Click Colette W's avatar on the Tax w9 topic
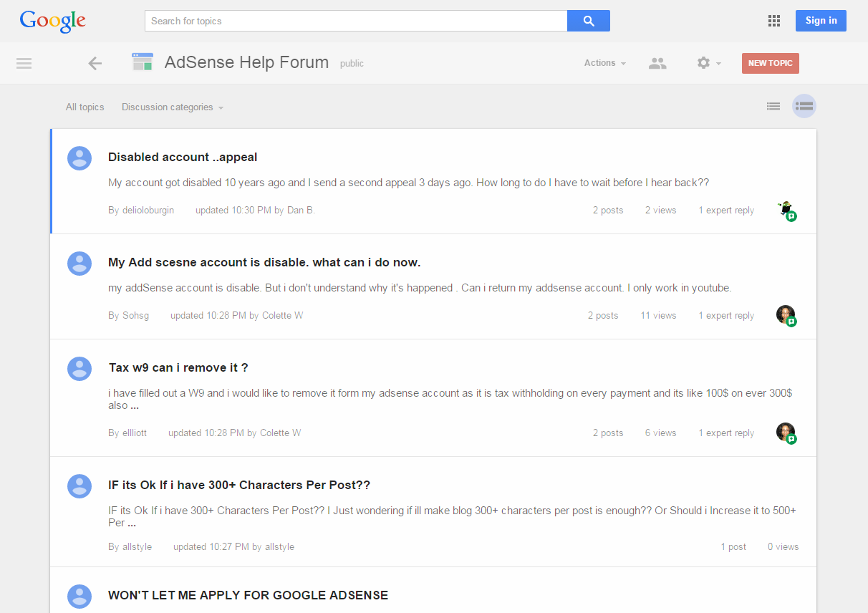This screenshot has width=868, height=613. click(786, 433)
